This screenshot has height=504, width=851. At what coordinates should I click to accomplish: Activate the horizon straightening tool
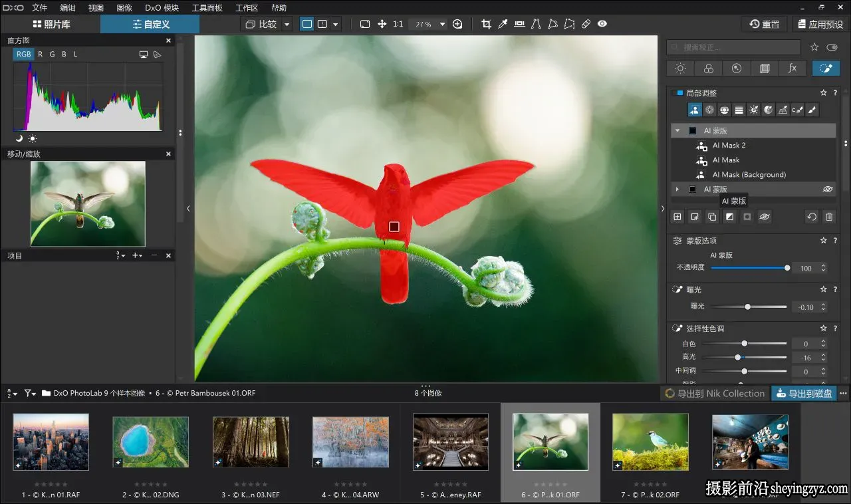(x=519, y=24)
